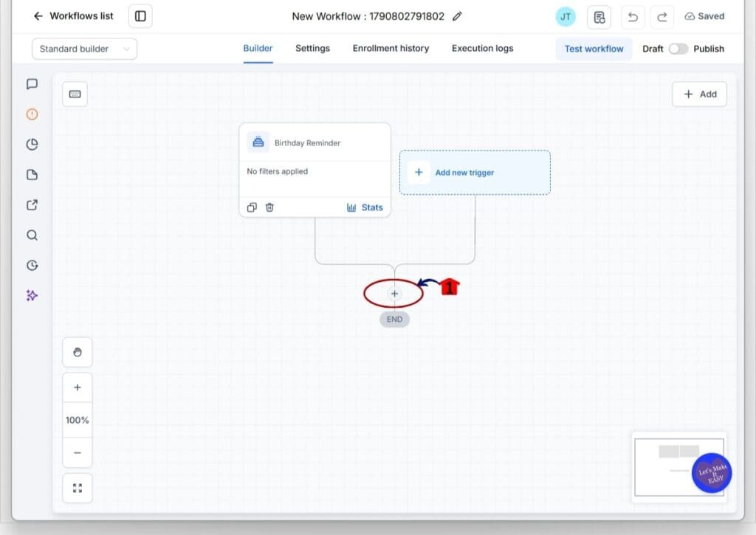Image resolution: width=756 pixels, height=535 pixels.
Task: Click the external link share icon
Action: pyautogui.click(x=32, y=205)
